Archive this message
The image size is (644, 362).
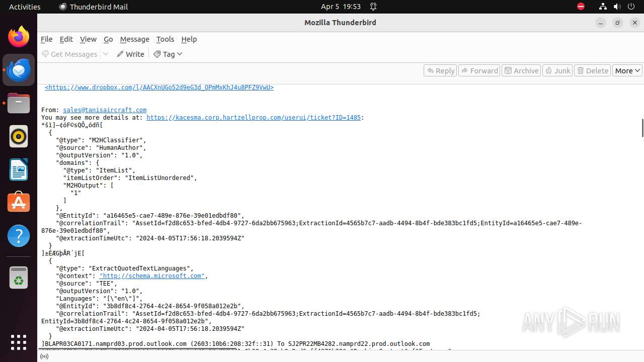coord(522,70)
